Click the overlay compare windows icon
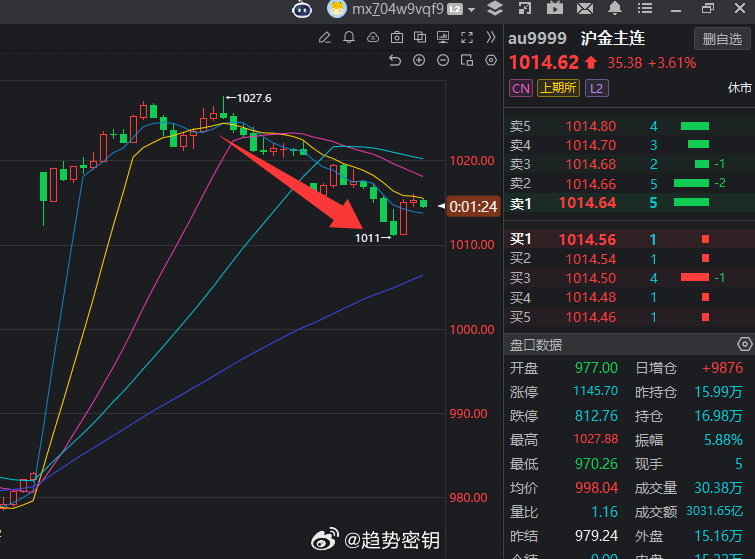Image resolution: width=755 pixels, height=559 pixels. 420,38
